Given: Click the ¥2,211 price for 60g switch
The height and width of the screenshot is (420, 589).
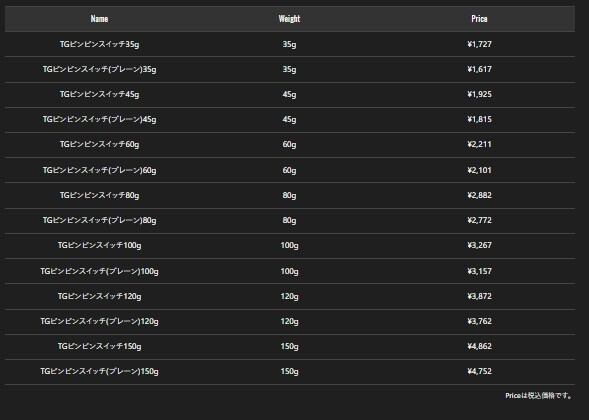Looking at the screenshot, I should 479,145.
